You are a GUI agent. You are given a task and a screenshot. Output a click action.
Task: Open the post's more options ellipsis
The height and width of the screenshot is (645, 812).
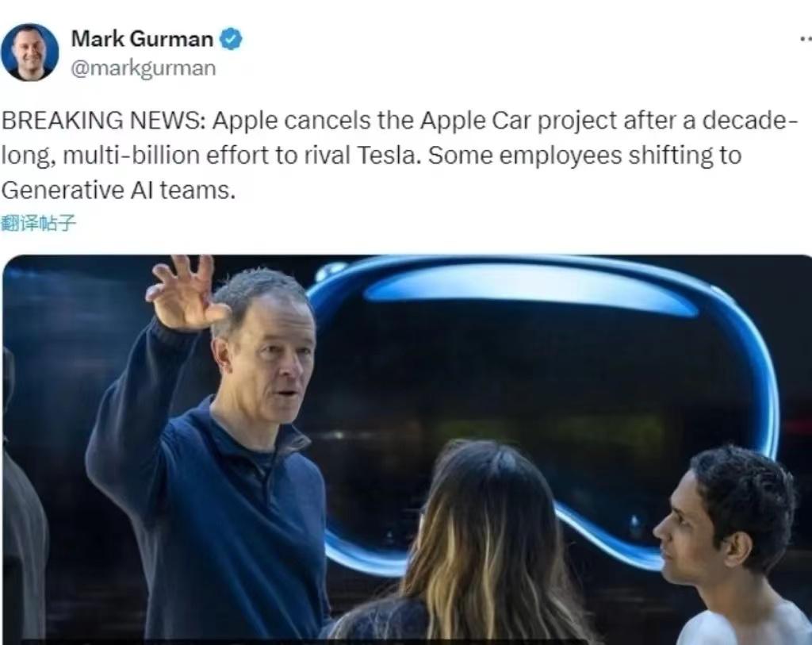[x=806, y=39]
